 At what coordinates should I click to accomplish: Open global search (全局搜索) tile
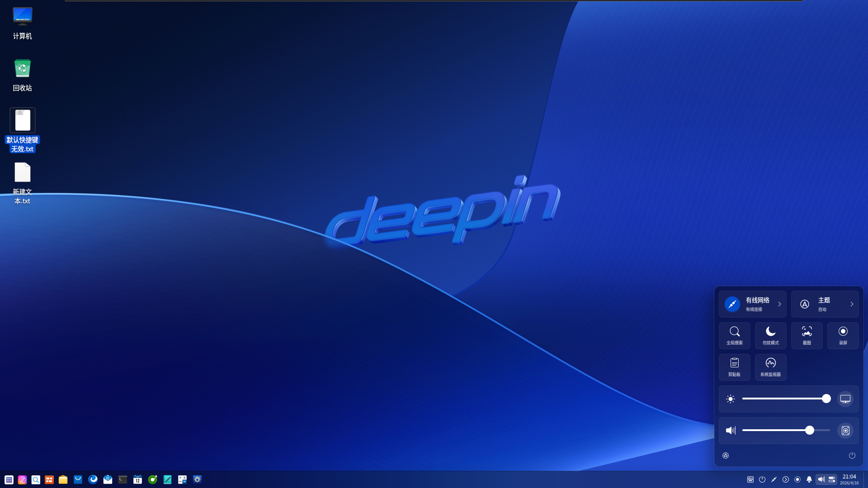(x=734, y=335)
